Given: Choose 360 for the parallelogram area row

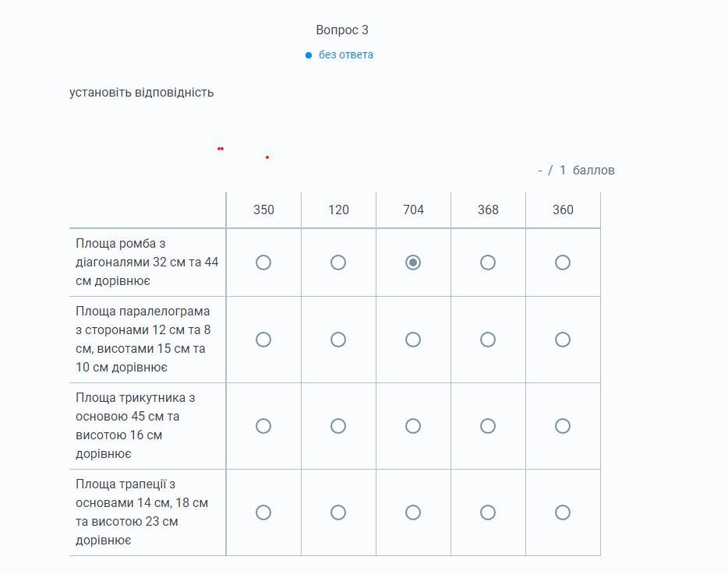Looking at the screenshot, I should pos(563,340).
